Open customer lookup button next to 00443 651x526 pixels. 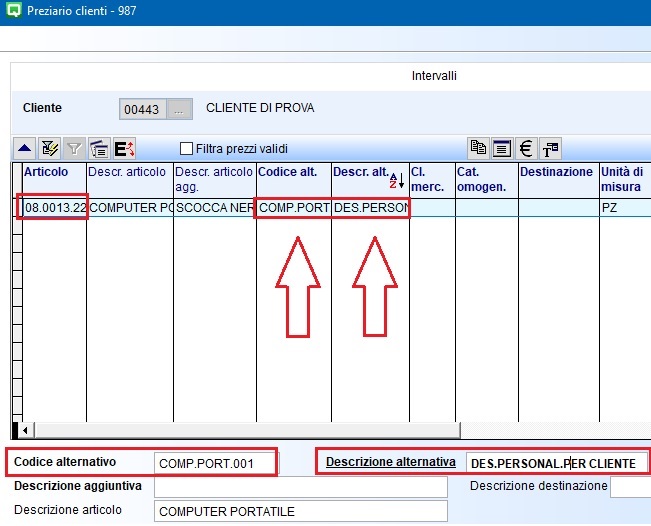click(x=180, y=109)
